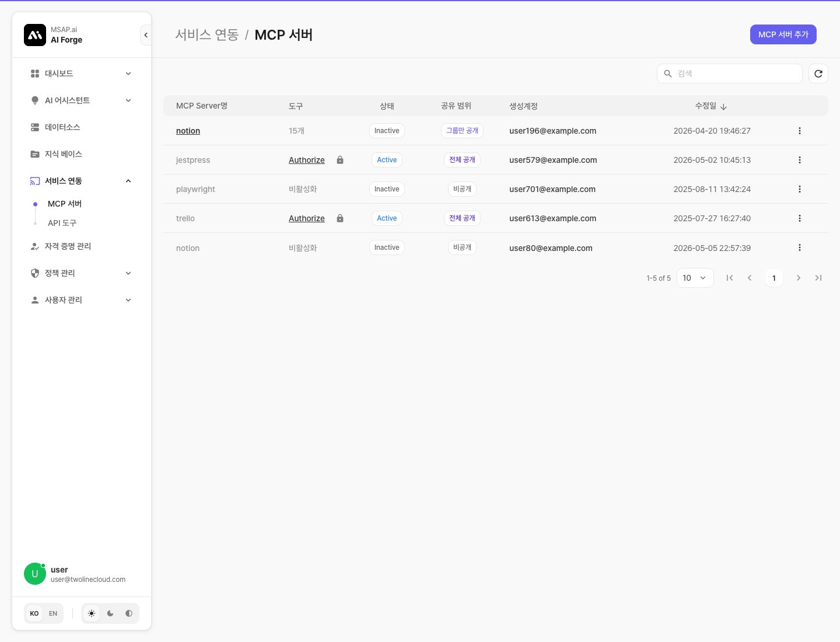
Task: Click the MSAP.ai AI Forge logo
Action: pos(35,35)
